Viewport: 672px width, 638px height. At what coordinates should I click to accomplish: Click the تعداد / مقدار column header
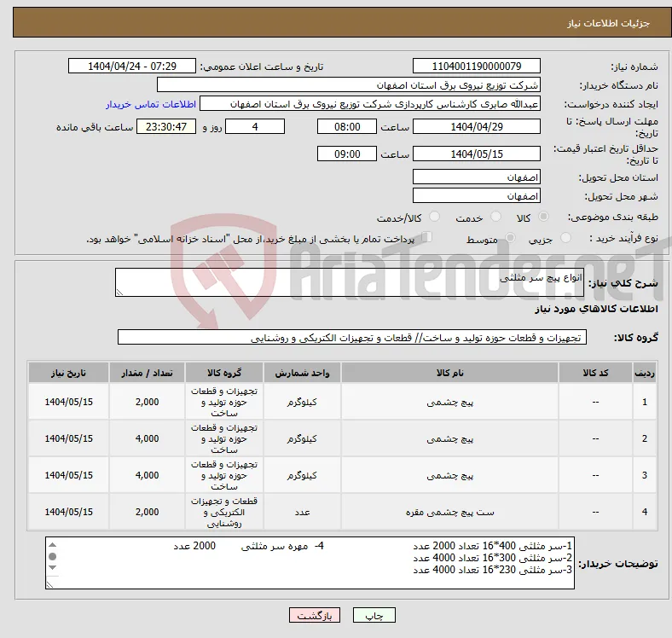click(x=147, y=373)
